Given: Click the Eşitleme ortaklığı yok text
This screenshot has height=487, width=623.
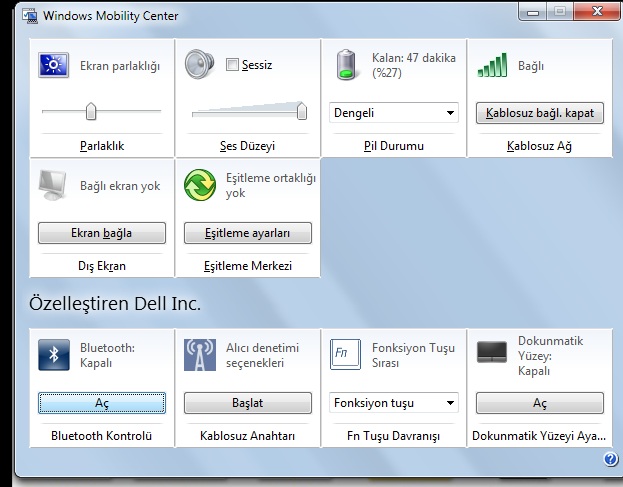Looking at the screenshot, I should point(271,186).
